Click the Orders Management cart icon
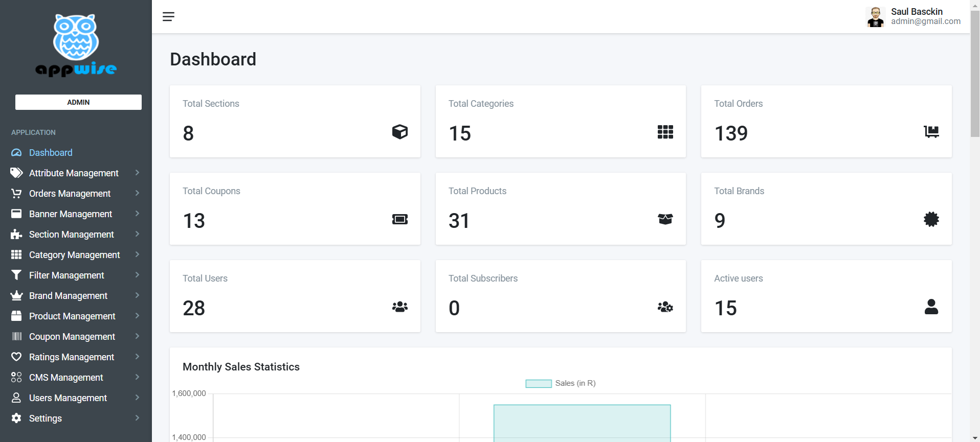 [x=16, y=194]
